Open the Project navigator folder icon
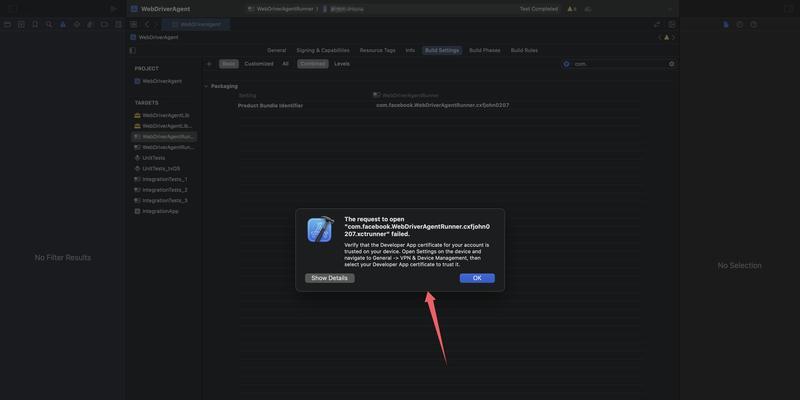Viewport: 800px width, 400px height. (7, 24)
